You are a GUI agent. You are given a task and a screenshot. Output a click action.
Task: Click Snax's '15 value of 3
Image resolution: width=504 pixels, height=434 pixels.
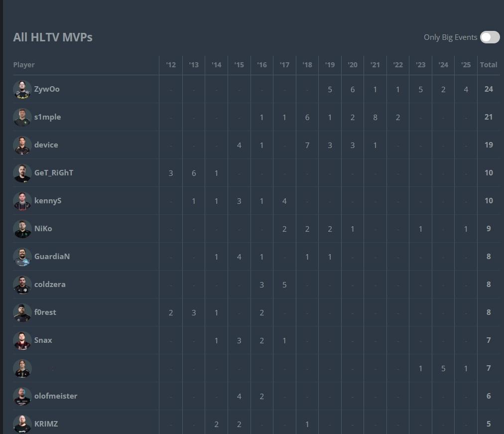239,341
